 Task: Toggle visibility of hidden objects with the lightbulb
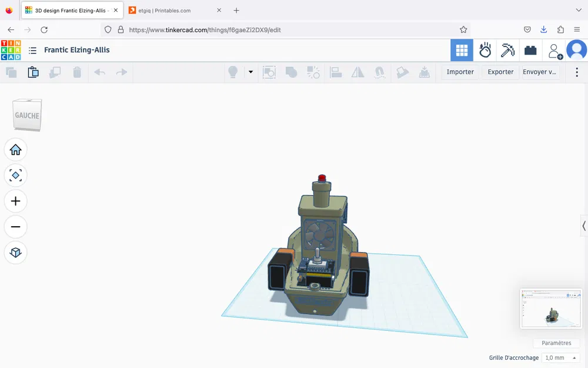(x=234, y=71)
